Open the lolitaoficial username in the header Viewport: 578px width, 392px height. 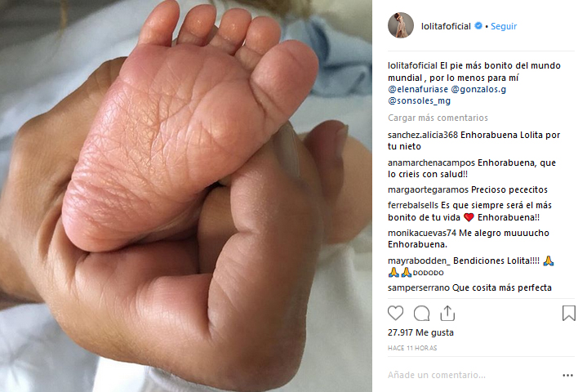(x=446, y=26)
